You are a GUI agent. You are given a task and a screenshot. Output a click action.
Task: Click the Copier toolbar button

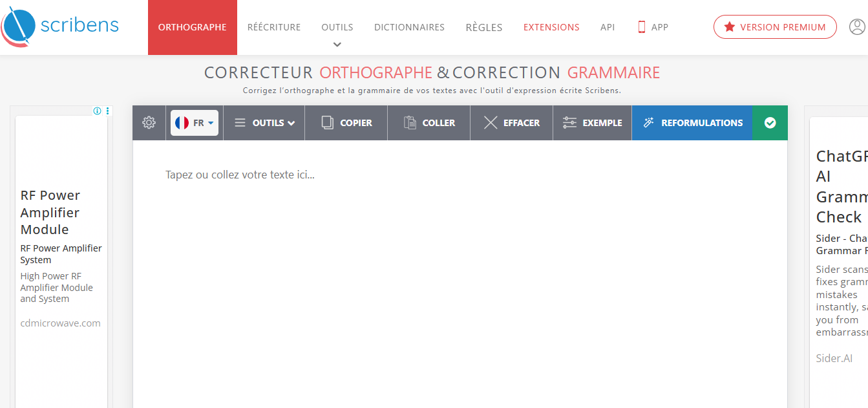[346, 123]
